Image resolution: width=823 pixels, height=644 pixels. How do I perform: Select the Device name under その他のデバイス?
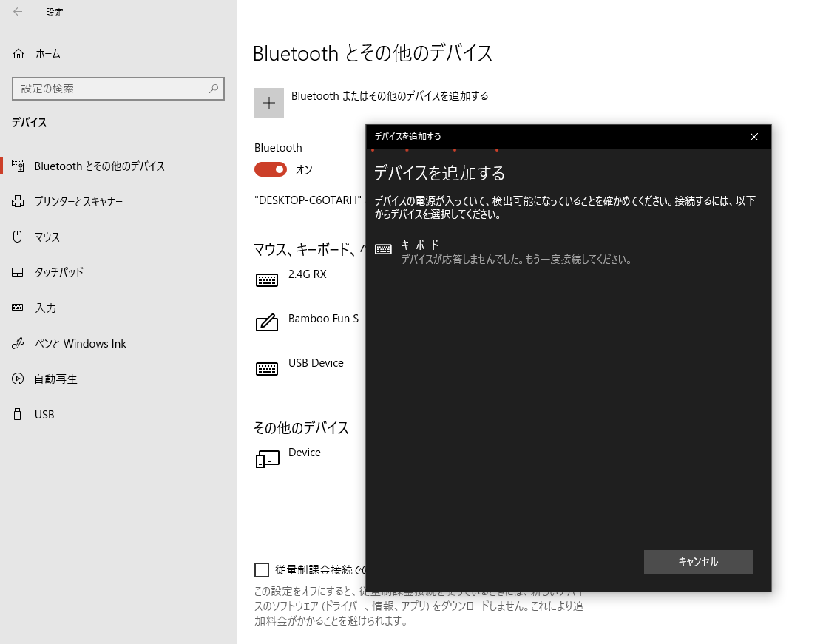305,453
